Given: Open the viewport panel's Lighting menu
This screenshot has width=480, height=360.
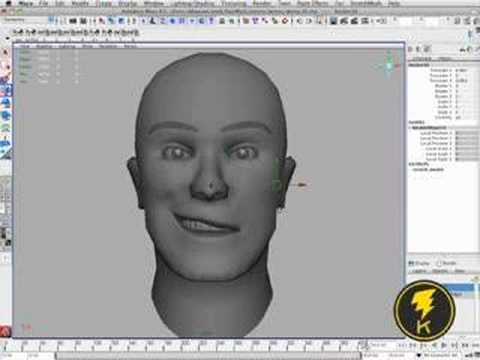Looking at the screenshot, I should click(x=67, y=46).
